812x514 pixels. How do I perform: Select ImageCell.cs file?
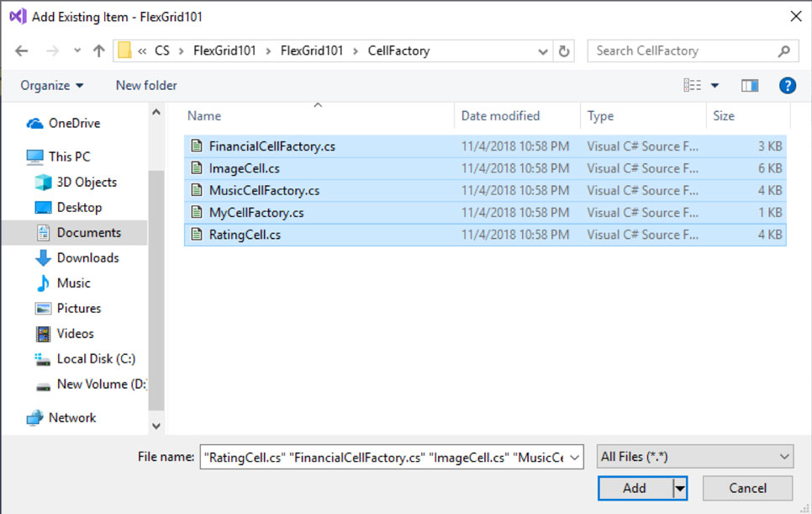[485, 168]
